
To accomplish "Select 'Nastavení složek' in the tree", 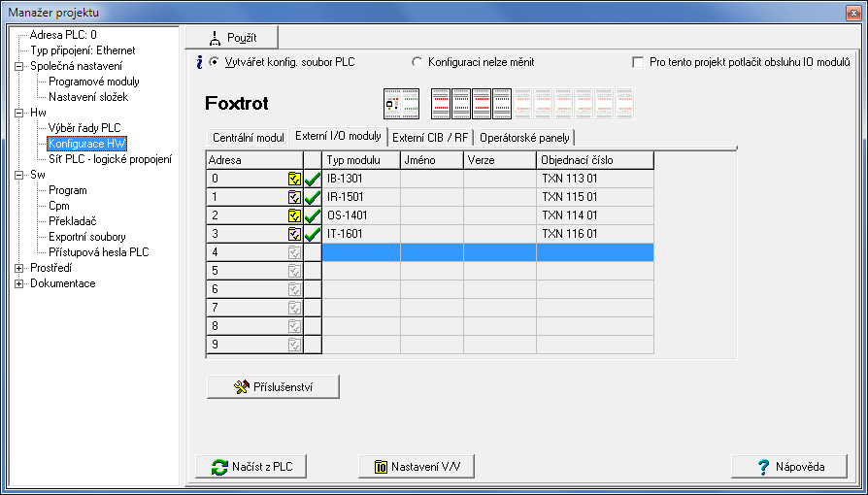I will point(88,97).
